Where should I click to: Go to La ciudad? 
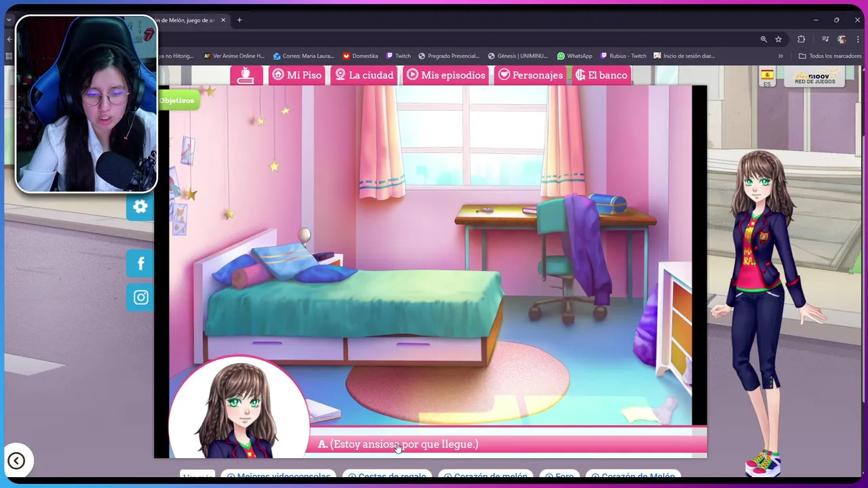[364, 75]
